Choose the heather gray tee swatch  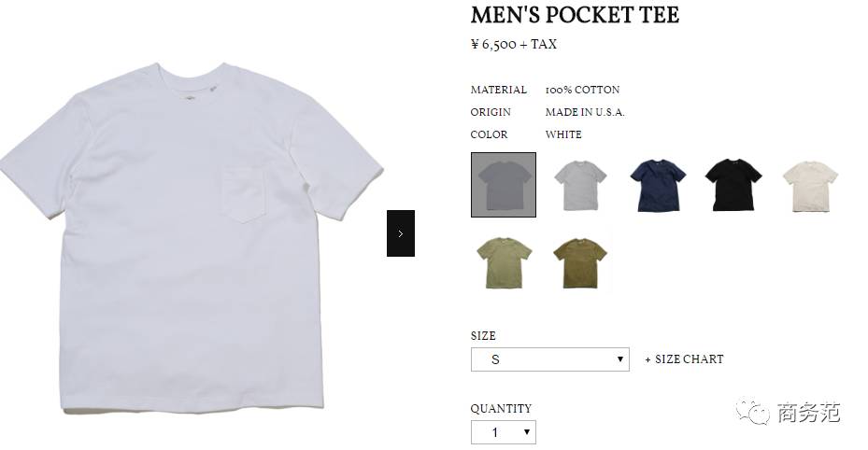coord(580,185)
